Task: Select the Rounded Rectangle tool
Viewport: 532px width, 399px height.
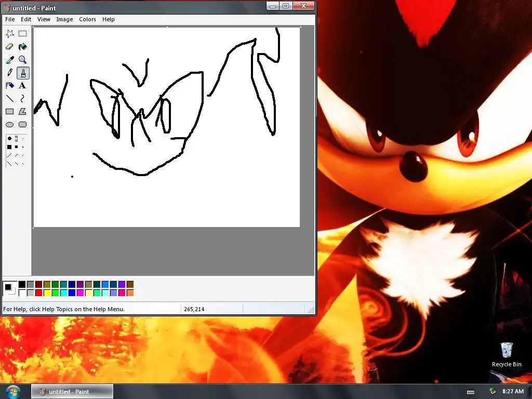Action: click(x=23, y=125)
